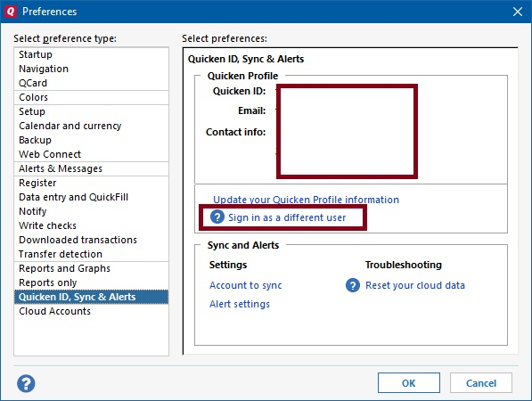The image size is (532, 401).
Task: Click the Sync and Alerts group title
Action: 243,245
